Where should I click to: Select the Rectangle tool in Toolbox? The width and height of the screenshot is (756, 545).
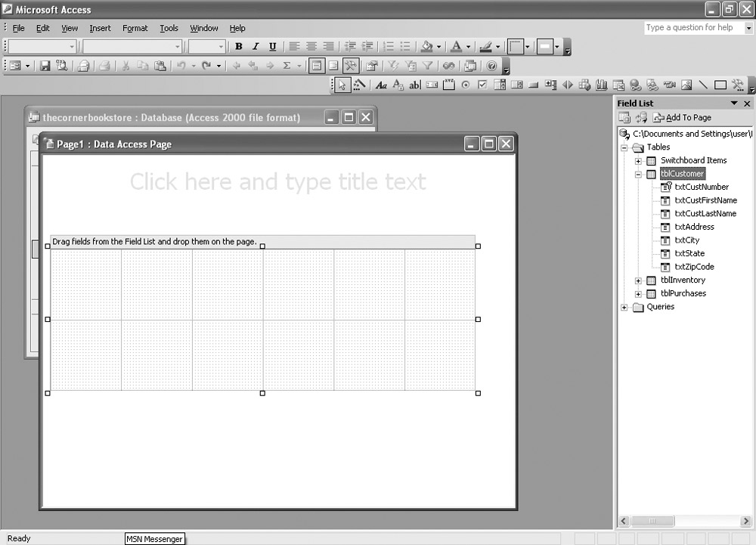720,85
